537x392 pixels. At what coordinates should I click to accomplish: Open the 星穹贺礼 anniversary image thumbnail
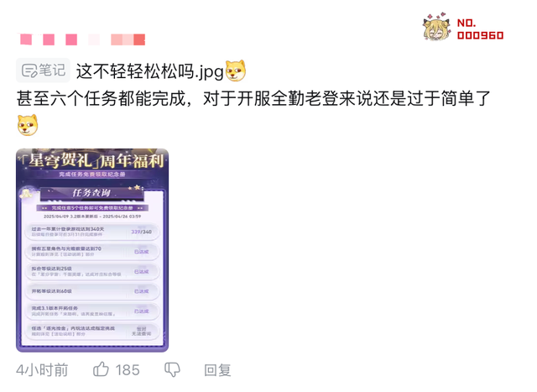[92, 250]
